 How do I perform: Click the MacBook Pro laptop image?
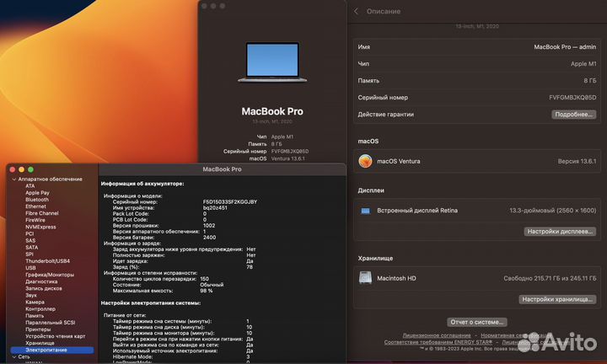point(272,62)
